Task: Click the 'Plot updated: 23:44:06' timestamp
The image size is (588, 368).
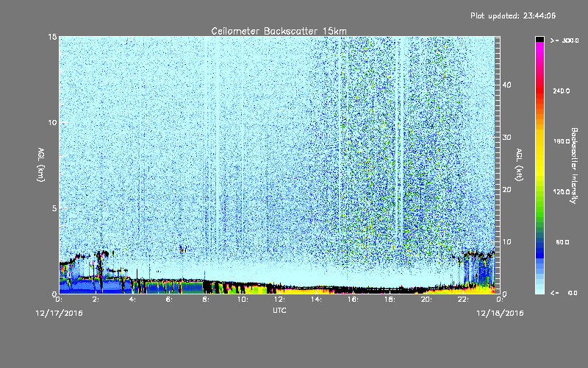Action: (x=513, y=15)
